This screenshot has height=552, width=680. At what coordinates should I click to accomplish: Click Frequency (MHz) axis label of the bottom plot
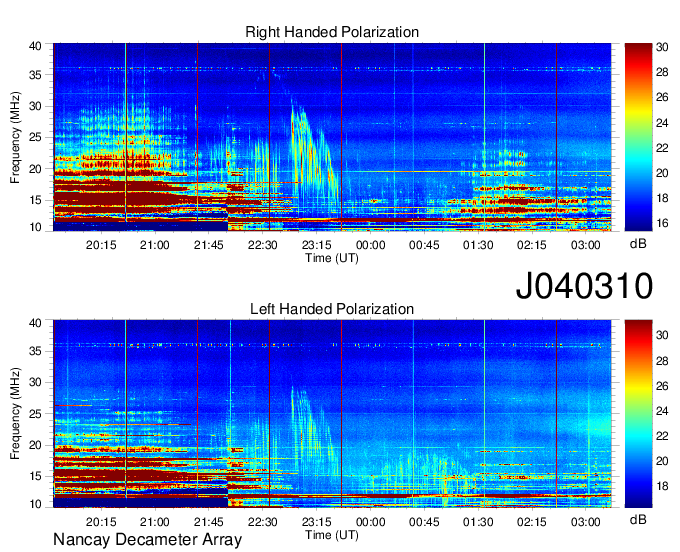click(15, 414)
